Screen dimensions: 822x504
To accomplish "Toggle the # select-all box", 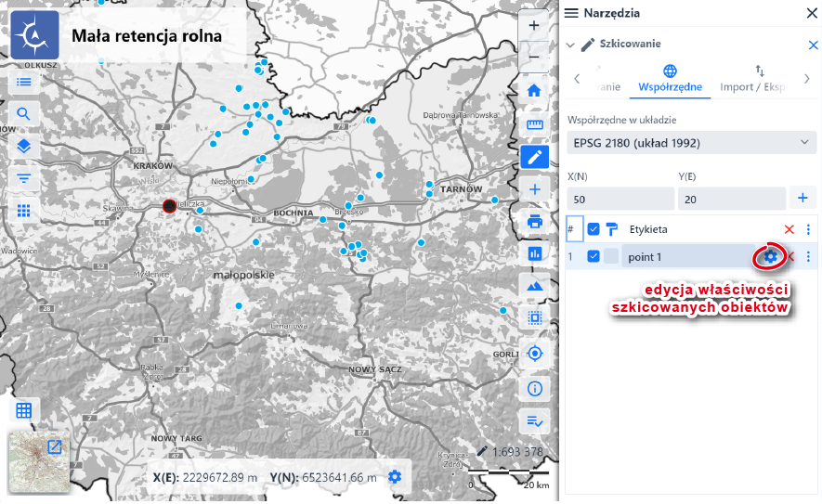I will coord(574,229).
